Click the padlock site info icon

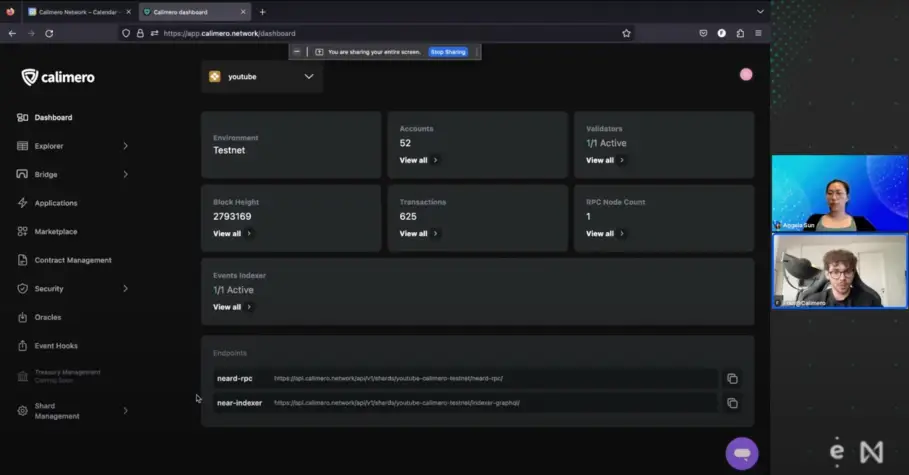[140, 34]
